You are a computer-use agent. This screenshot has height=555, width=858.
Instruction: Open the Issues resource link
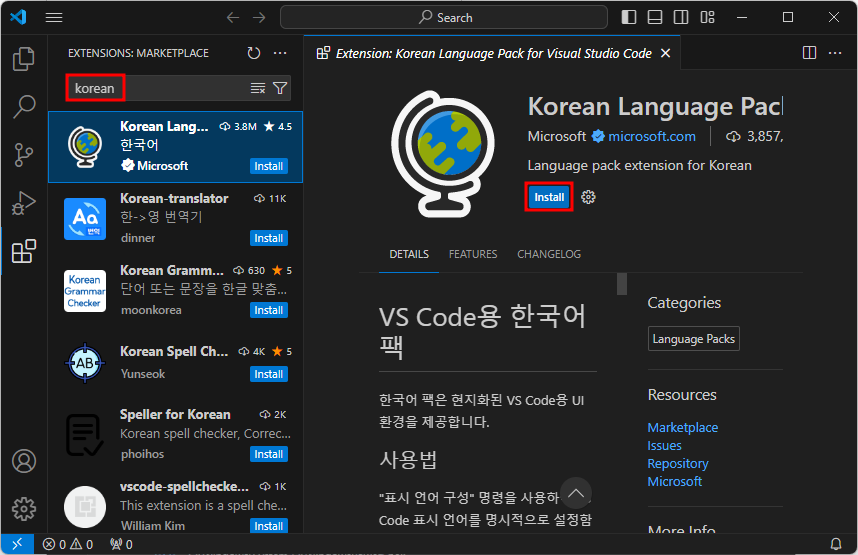coord(664,446)
